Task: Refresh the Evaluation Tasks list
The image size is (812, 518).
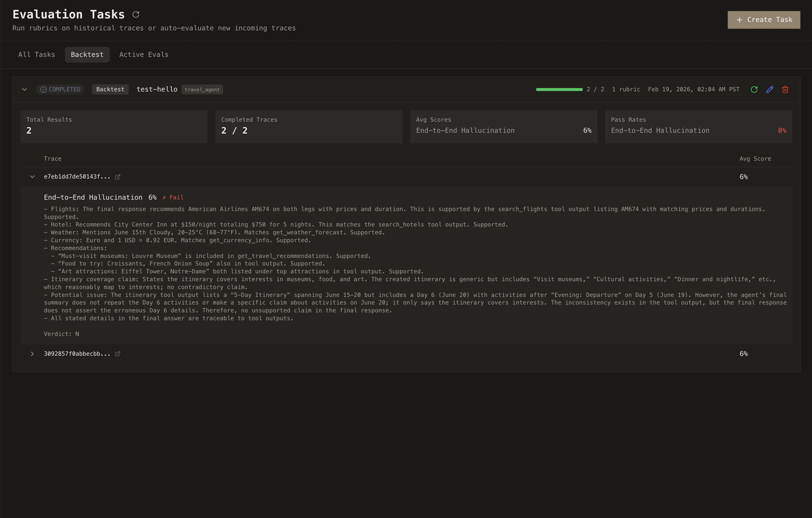Action: 136,15
